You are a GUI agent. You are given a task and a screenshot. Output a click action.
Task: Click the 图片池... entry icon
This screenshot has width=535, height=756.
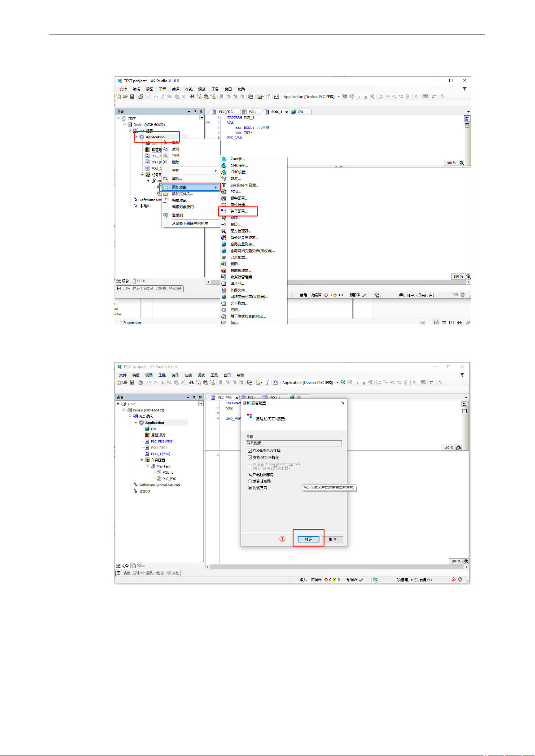(224, 284)
